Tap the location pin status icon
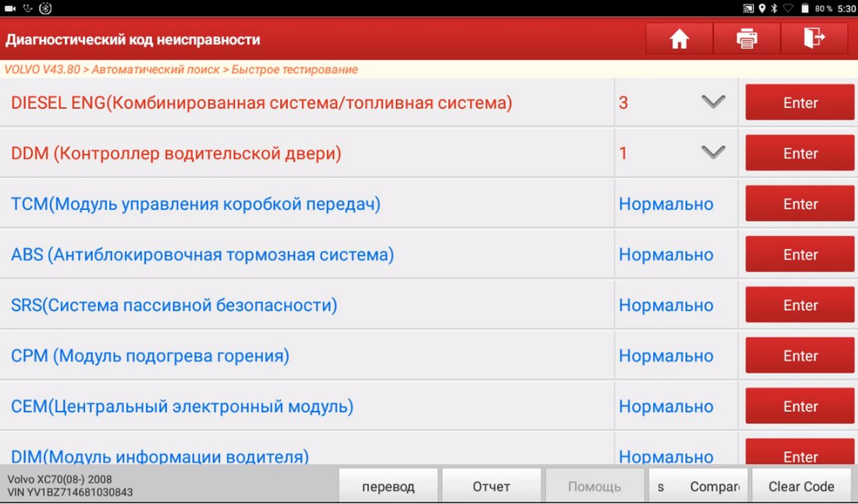 tap(762, 9)
